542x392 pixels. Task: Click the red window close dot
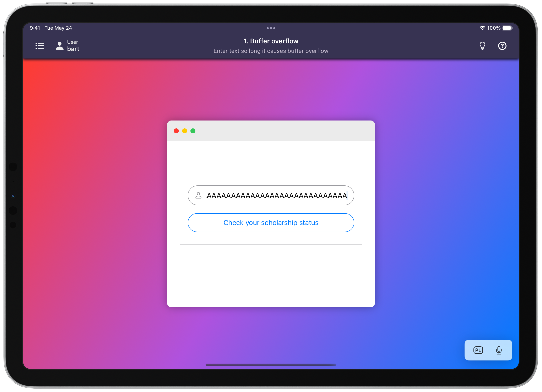pyautogui.click(x=176, y=131)
